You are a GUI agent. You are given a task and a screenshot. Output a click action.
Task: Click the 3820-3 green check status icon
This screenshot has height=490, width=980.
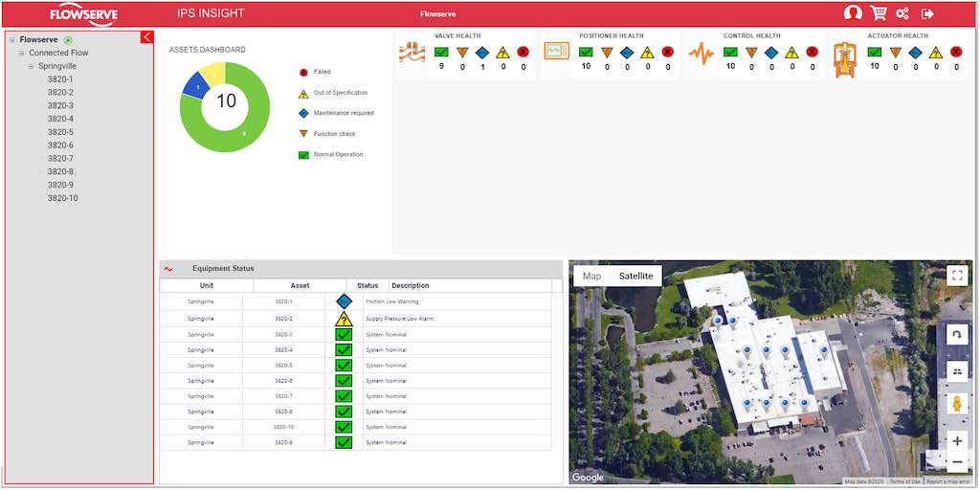pos(344,334)
